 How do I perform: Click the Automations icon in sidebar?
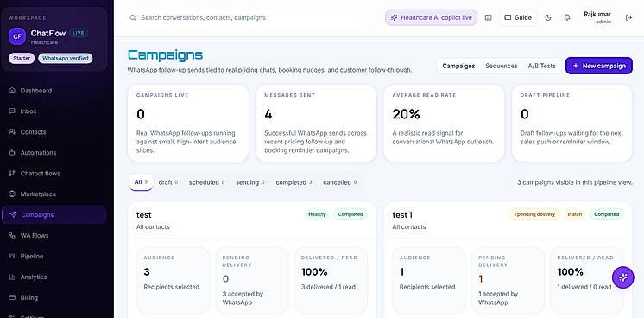click(x=12, y=153)
